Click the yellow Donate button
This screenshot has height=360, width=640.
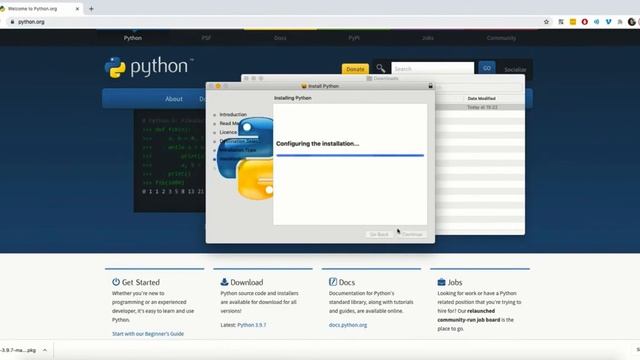(355, 69)
